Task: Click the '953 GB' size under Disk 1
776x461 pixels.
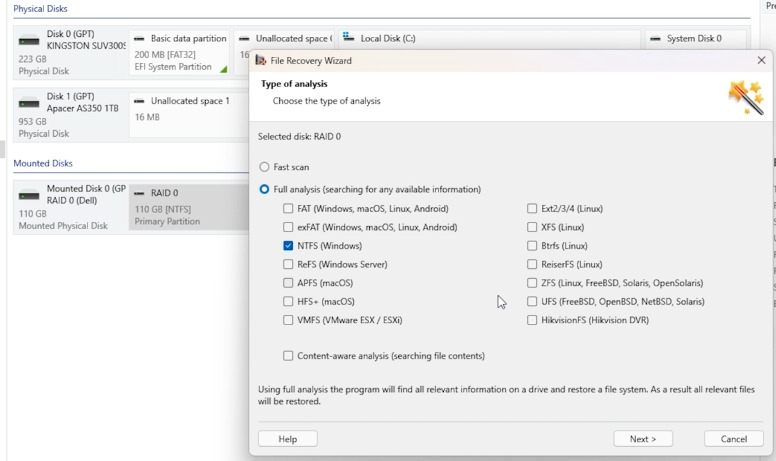Action: click(x=33, y=121)
